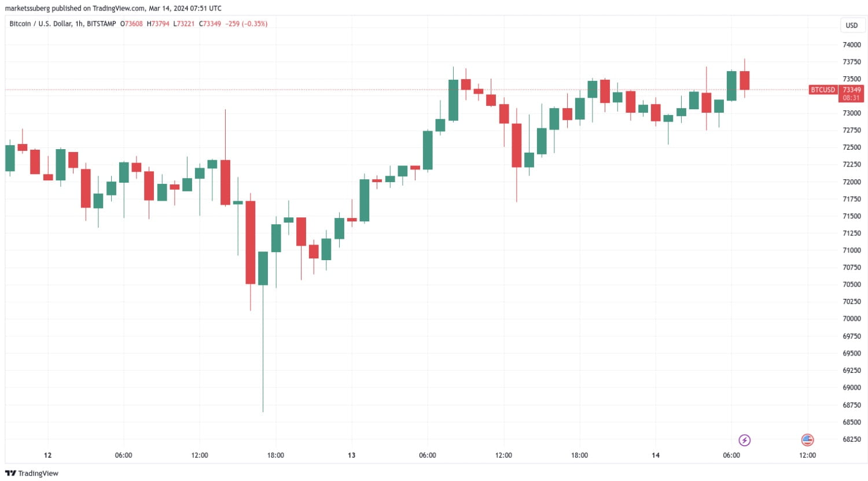Click the TradingView.com link in the attribution text

[117, 8]
